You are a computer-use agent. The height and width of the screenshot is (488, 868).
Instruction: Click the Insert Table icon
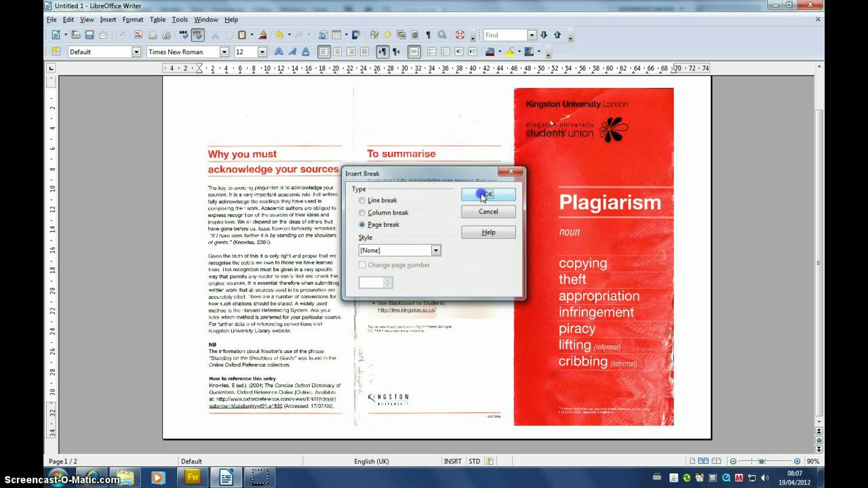coord(336,35)
